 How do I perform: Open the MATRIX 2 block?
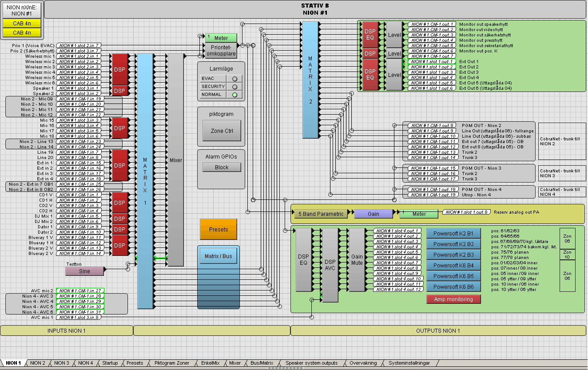310,80
